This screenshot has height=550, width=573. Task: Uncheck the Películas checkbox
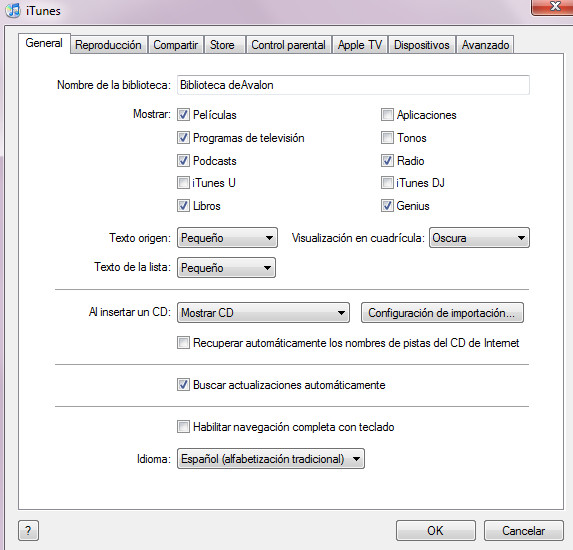pos(183,115)
